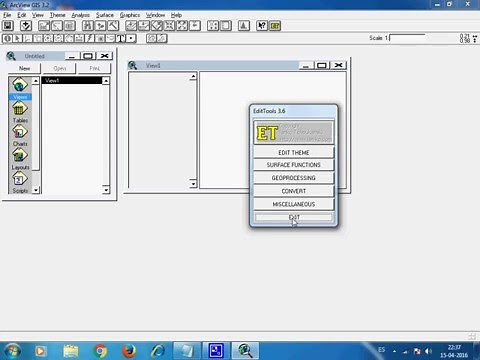The height and width of the screenshot is (360, 480).
Task: Click the context Help arrow-question icon
Action: tap(262, 26)
